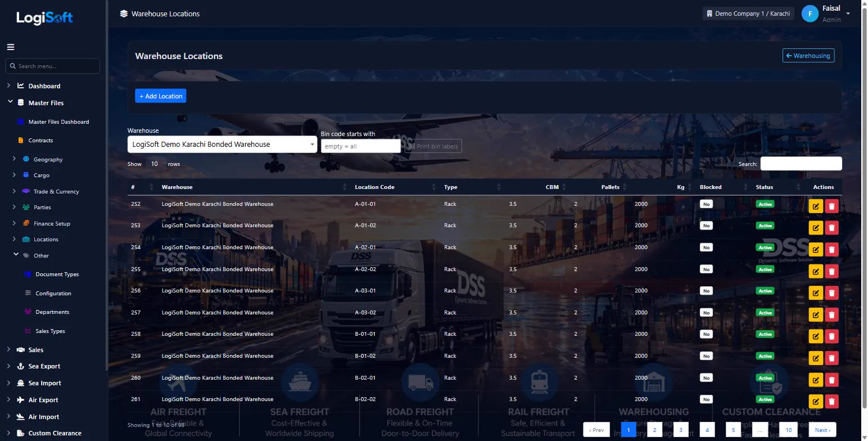Open the Sea Import menu
Screen dimensions: 868x441
44,383
